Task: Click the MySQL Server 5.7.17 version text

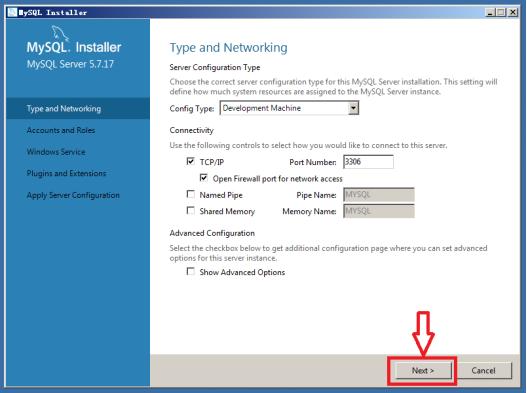Action: [x=70, y=64]
